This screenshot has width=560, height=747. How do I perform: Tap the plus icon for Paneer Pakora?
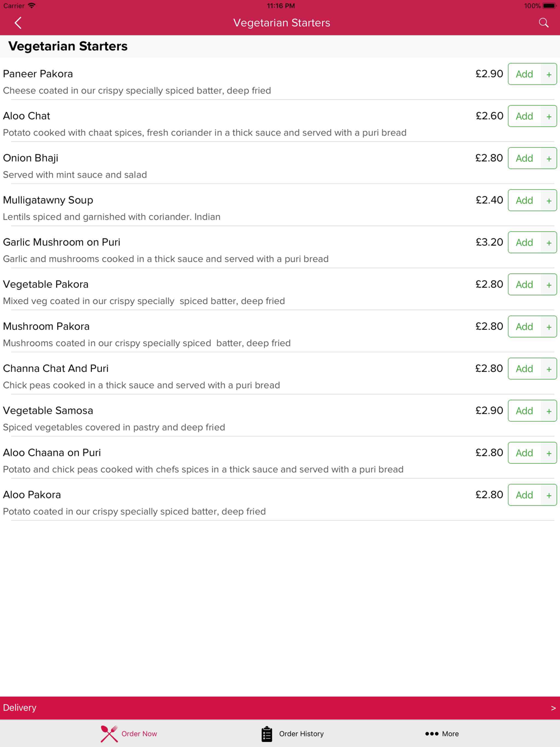549,74
